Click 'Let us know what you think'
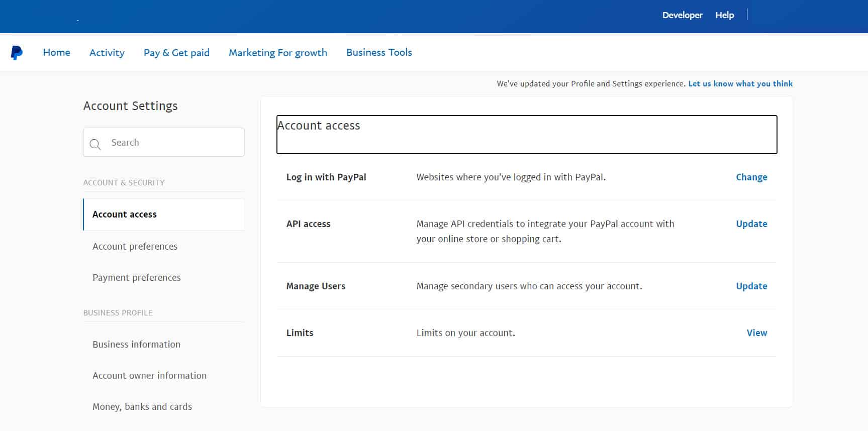This screenshot has width=868, height=431. (x=740, y=84)
